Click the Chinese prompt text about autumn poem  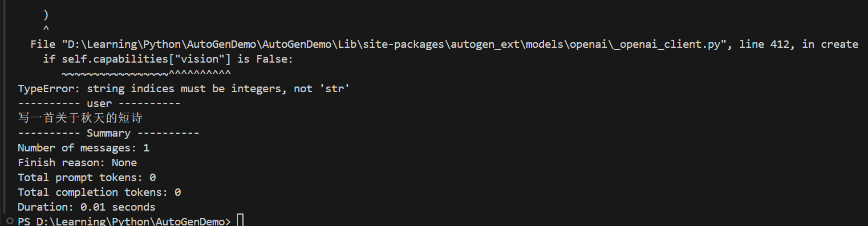pos(80,118)
